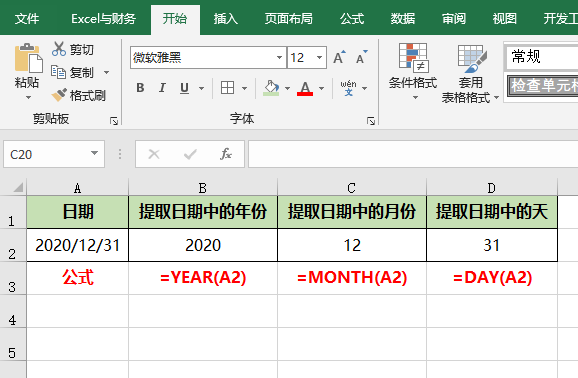This screenshot has width=578, height=378.
Task: Click the Paste clipboard icon
Action: [x=28, y=58]
